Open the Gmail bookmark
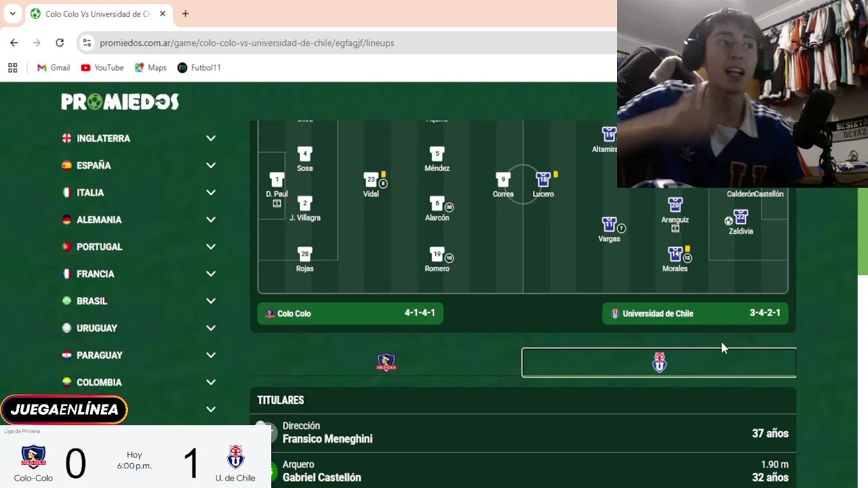868x488 pixels. [x=54, y=68]
